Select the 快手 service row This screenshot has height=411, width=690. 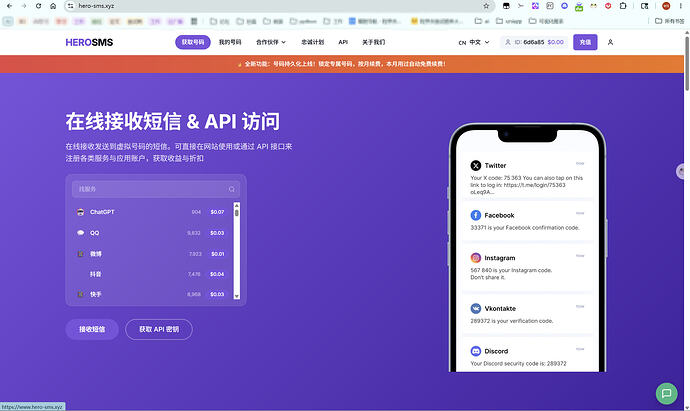(151, 294)
